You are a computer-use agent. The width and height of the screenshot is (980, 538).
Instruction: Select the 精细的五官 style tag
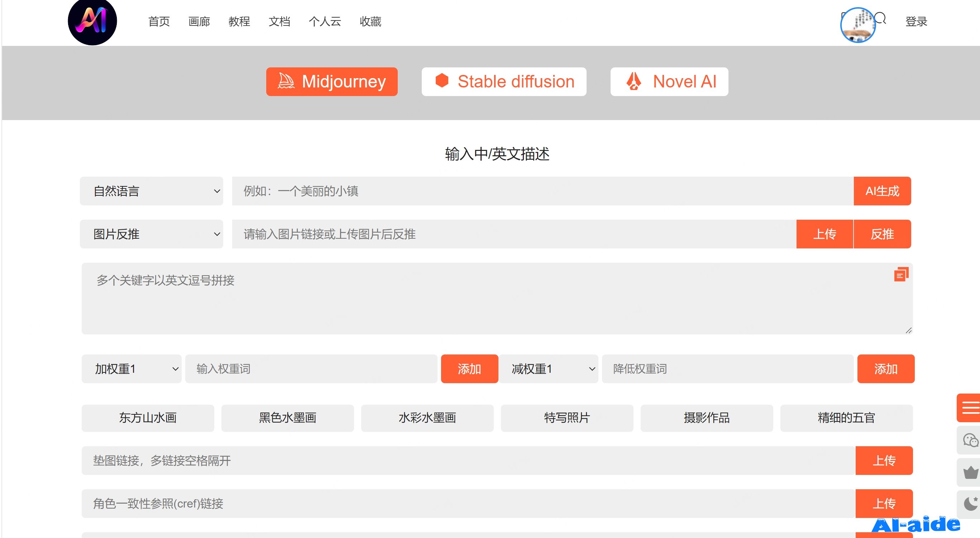(846, 418)
